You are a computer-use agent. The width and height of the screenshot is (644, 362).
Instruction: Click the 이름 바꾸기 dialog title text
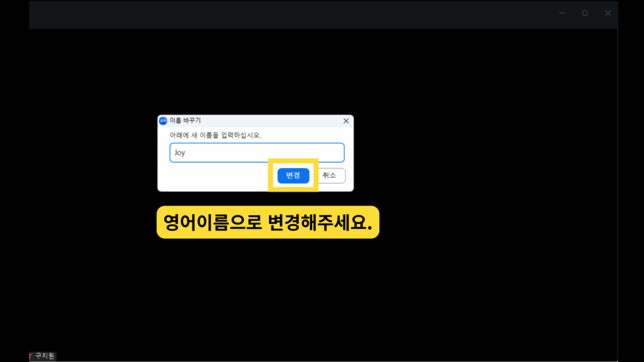tap(186, 121)
